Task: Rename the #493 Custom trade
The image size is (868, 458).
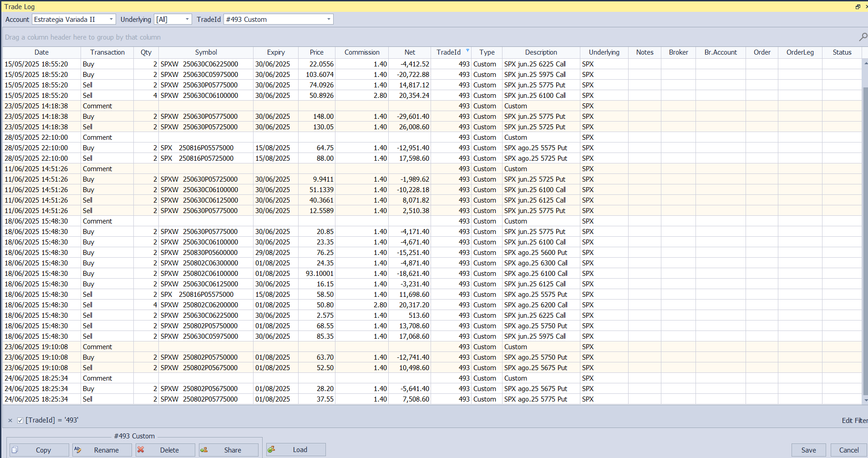Action: 102,450
